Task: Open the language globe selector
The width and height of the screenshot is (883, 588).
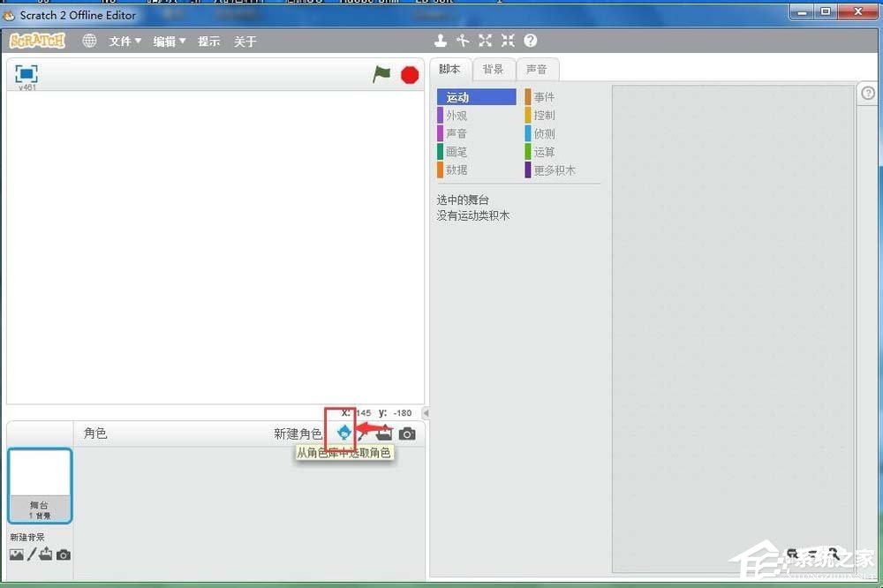Action: (x=89, y=40)
